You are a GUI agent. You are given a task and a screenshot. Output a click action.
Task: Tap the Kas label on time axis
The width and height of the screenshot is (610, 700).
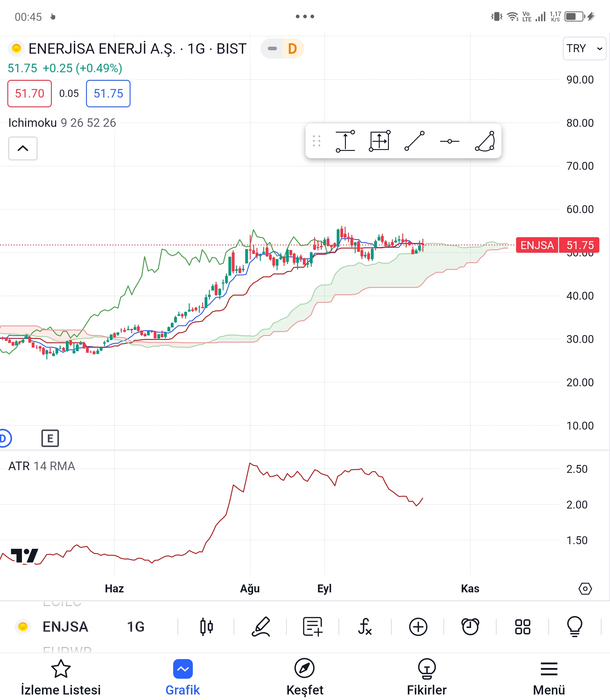470,588
